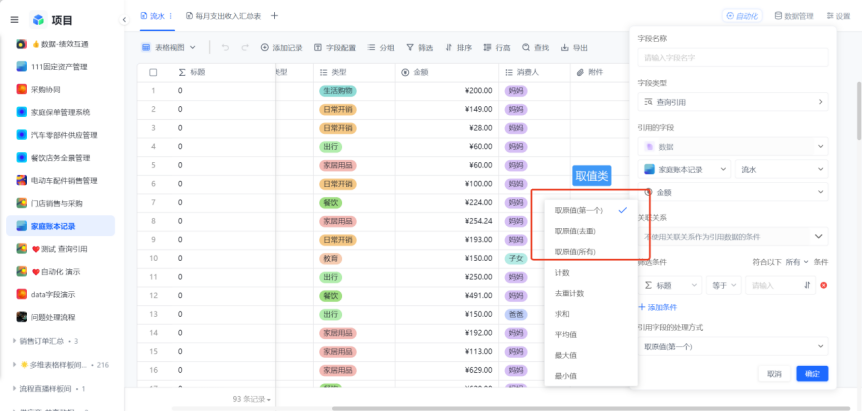
Task: Click the 排序 sort tool
Action: 458,48
